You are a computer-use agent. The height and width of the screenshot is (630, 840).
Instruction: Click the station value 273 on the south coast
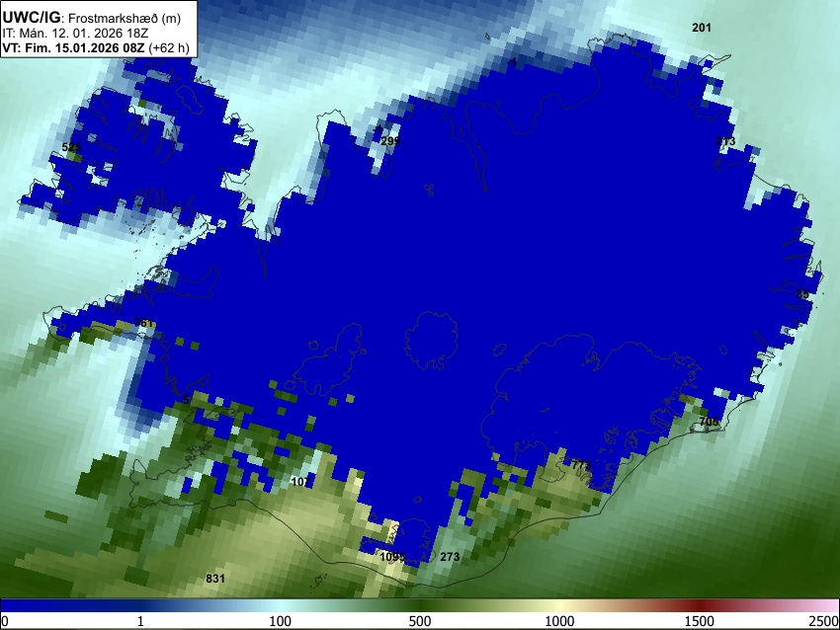pyautogui.click(x=450, y=557)
